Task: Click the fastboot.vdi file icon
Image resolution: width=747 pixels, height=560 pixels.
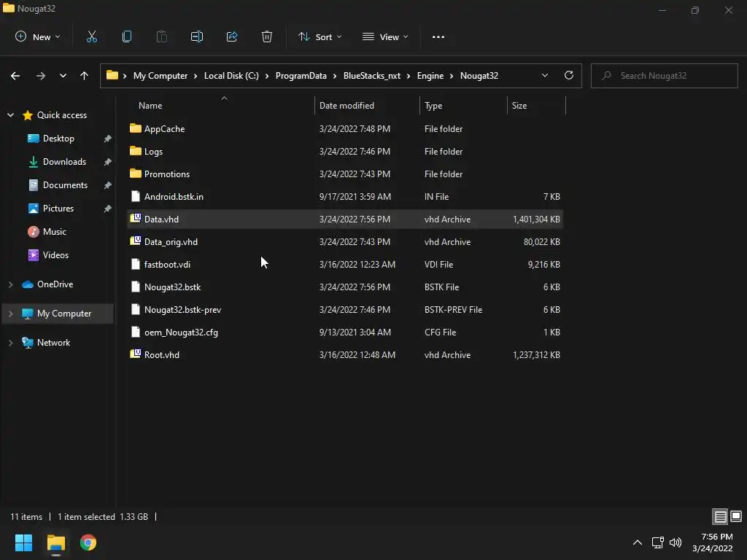Action: click(135, 264)
